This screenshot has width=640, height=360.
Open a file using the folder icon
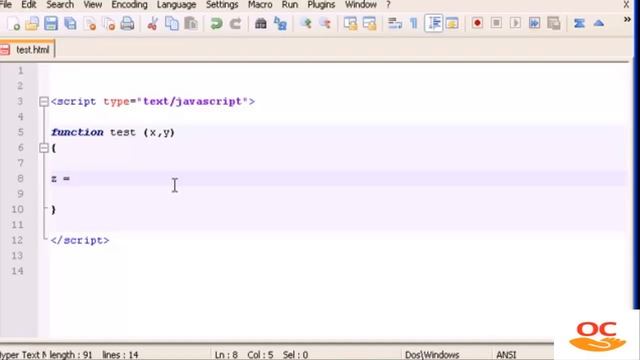[32, 24]
